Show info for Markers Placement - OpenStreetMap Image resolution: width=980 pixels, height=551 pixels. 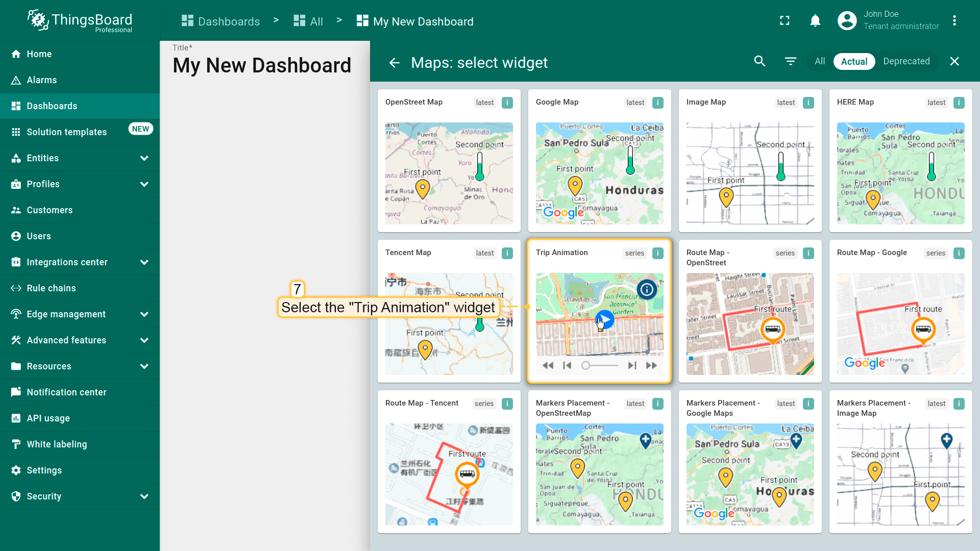pos(658,404)
